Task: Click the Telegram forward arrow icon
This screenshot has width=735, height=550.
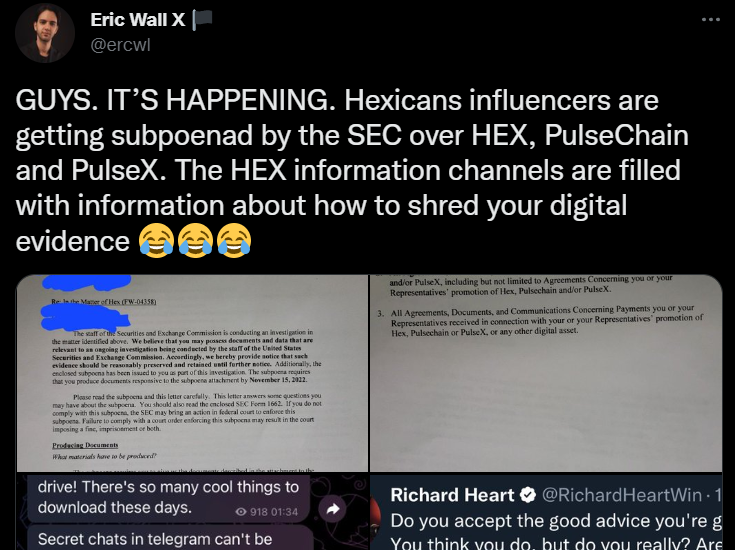Action: pyautogui.click(x=332, y=509)
